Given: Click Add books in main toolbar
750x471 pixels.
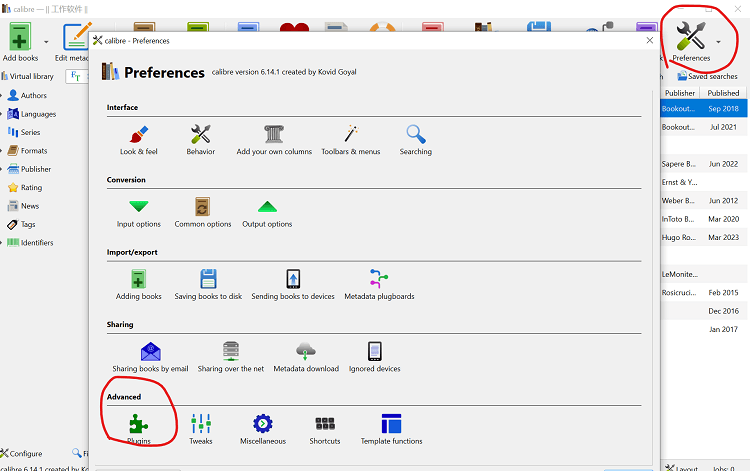Looking at the screenshot, I should pyautogui.click(x=20, y=42).
